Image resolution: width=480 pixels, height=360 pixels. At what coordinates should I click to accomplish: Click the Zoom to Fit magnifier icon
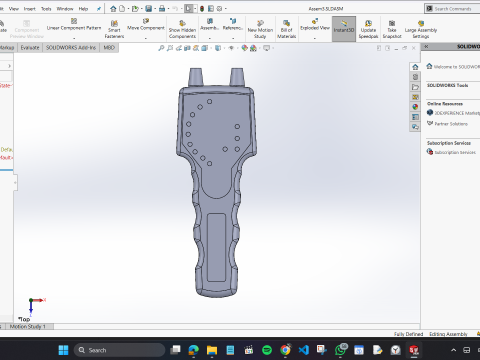161,48
